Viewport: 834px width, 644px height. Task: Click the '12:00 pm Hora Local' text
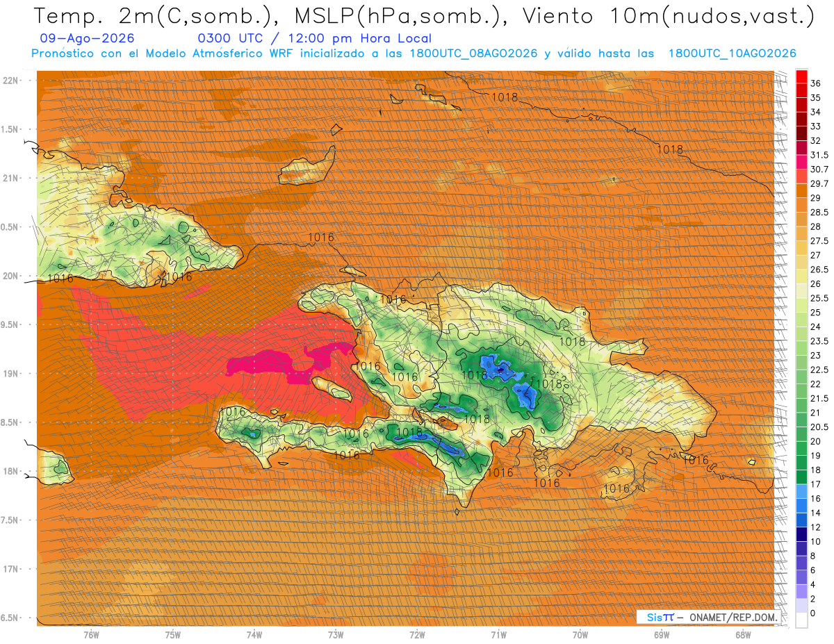(x=359, y=39)
